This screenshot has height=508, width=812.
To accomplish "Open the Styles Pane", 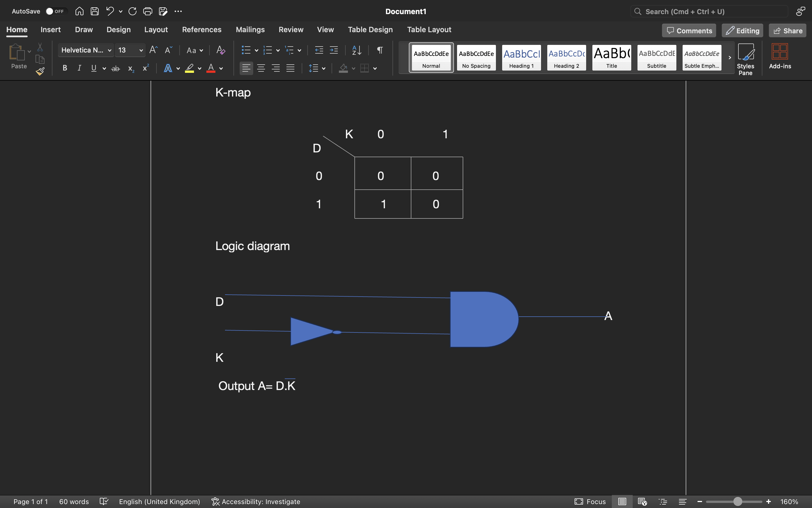I will pos(745,60).
